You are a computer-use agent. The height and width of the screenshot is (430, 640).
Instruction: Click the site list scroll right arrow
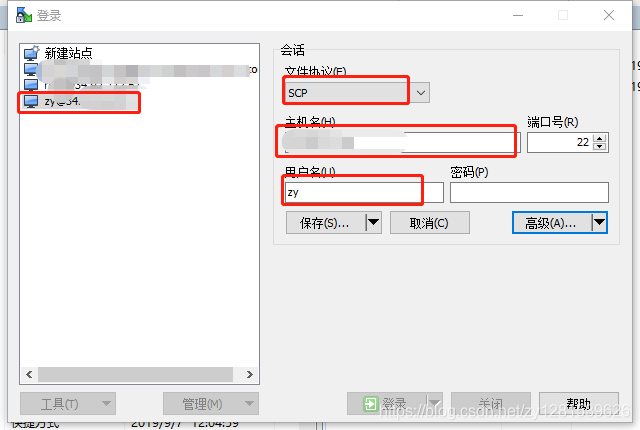click(x=250, y=375)
